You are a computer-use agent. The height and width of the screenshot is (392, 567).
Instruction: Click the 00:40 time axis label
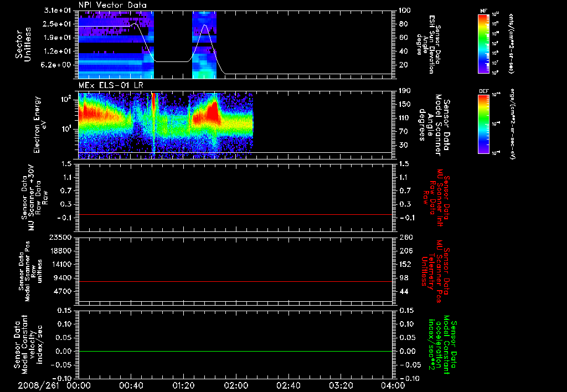(131, 386)
